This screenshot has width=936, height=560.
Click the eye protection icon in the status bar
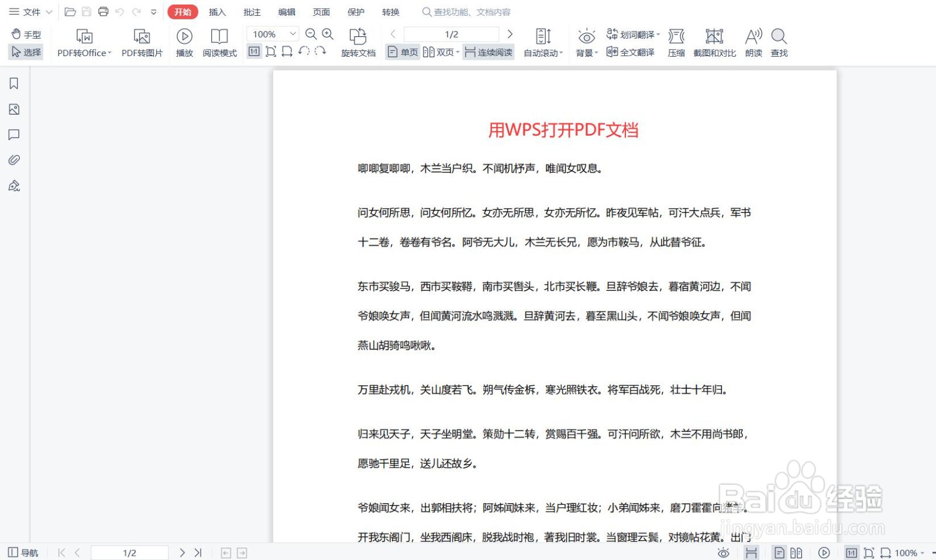pos(724,552)
